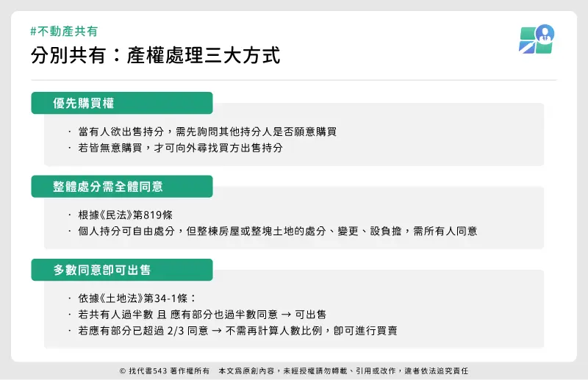Click the #不動產共有 hashtag
This screenshot has height=380, width=588.
64,31
